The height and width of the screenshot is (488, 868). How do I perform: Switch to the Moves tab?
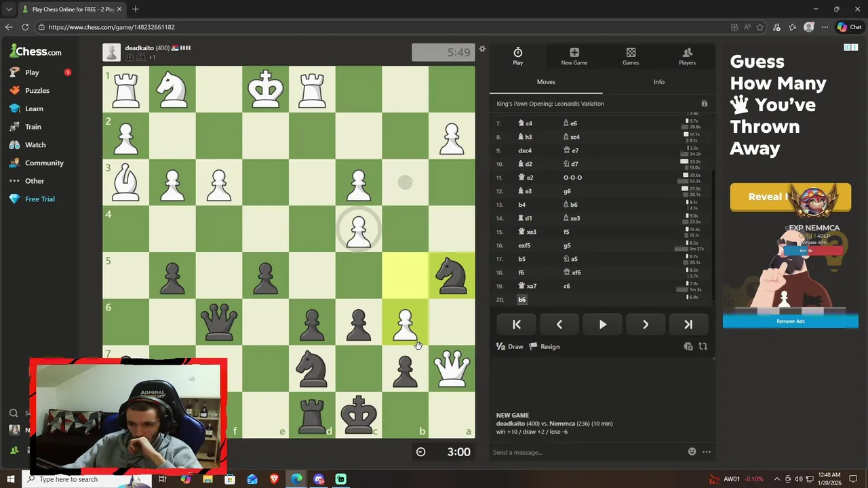[x=546, y=82]
